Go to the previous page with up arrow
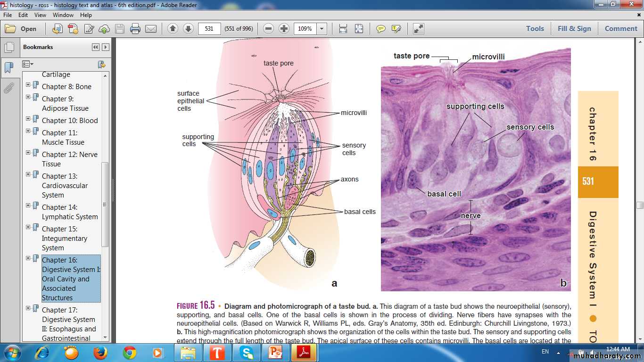This screenshot has width=644, height=362. click(x=173, y=29)
